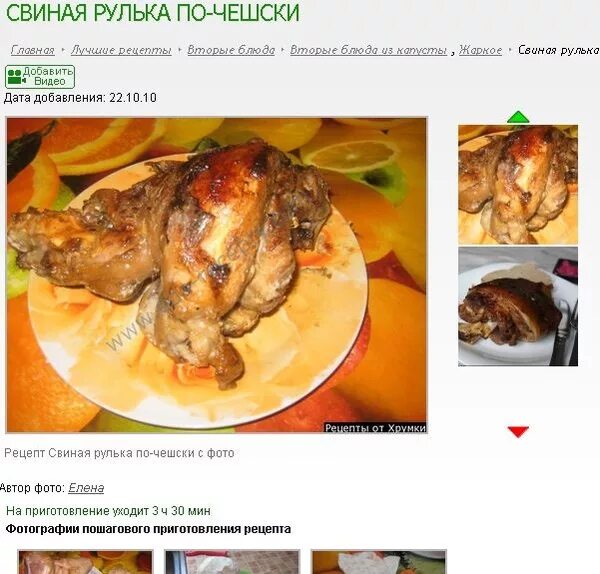Screen dimensions: 600x574
Task: Click the photo caption Рецепт Свиная рулька
Action: [119, 453]
